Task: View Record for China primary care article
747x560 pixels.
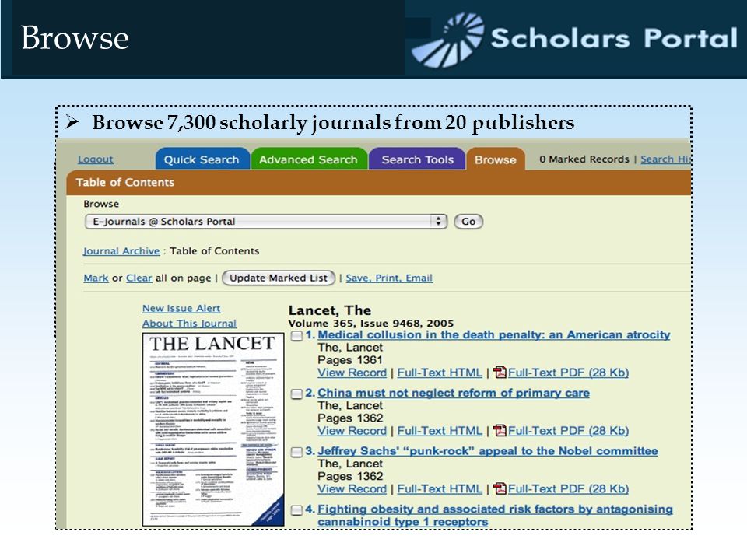Action: pyautogui.click(x=352, y=430)
